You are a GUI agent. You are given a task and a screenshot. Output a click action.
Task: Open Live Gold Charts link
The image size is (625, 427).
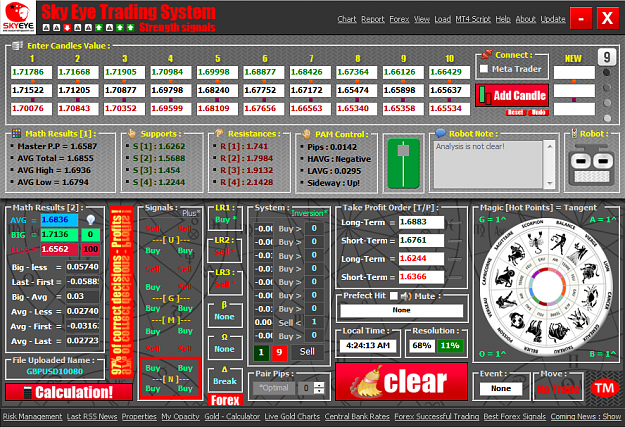coord(292,417)
